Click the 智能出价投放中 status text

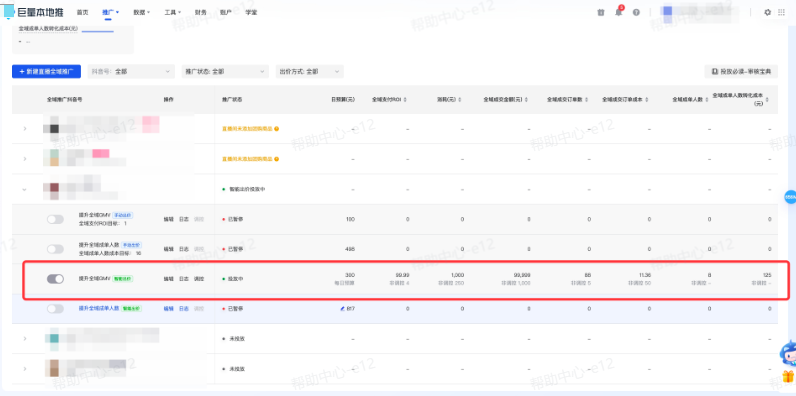tap(247, 189)
